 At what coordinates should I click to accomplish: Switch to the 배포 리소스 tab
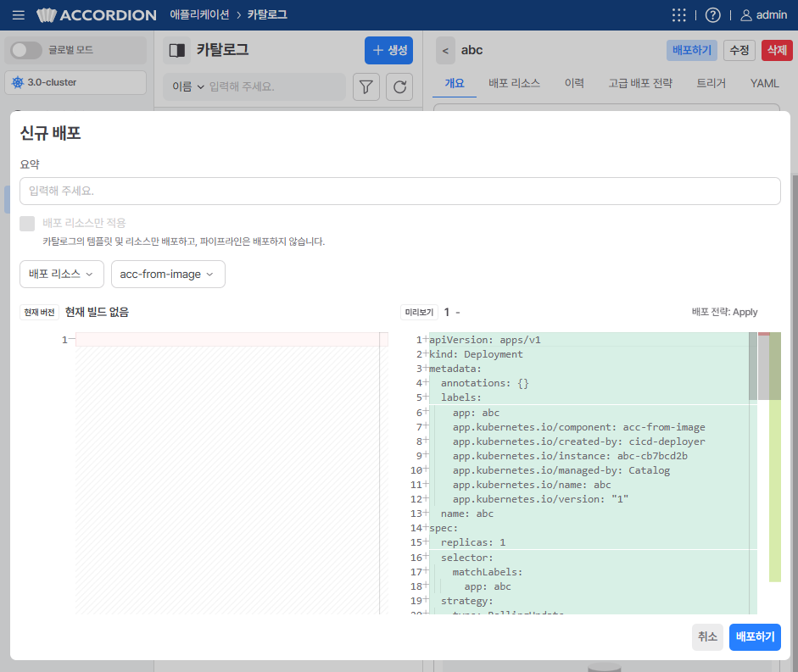tap(514, 83)
